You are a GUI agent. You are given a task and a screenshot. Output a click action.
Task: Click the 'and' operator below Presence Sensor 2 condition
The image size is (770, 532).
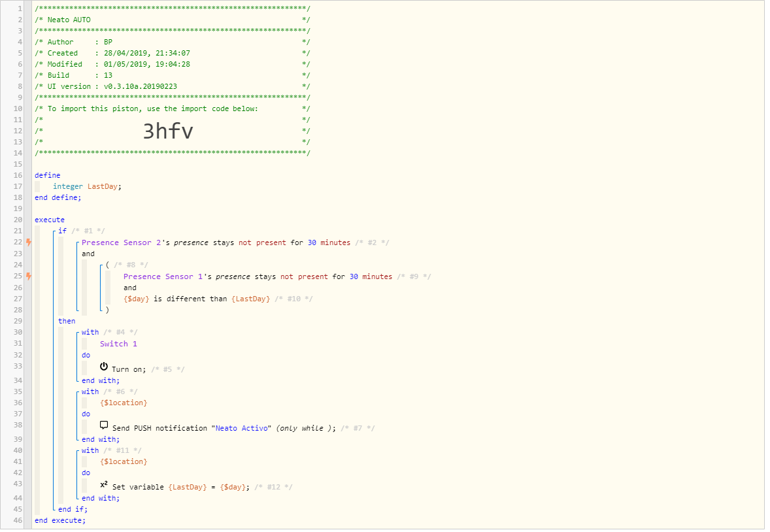[x=88, y=254]
